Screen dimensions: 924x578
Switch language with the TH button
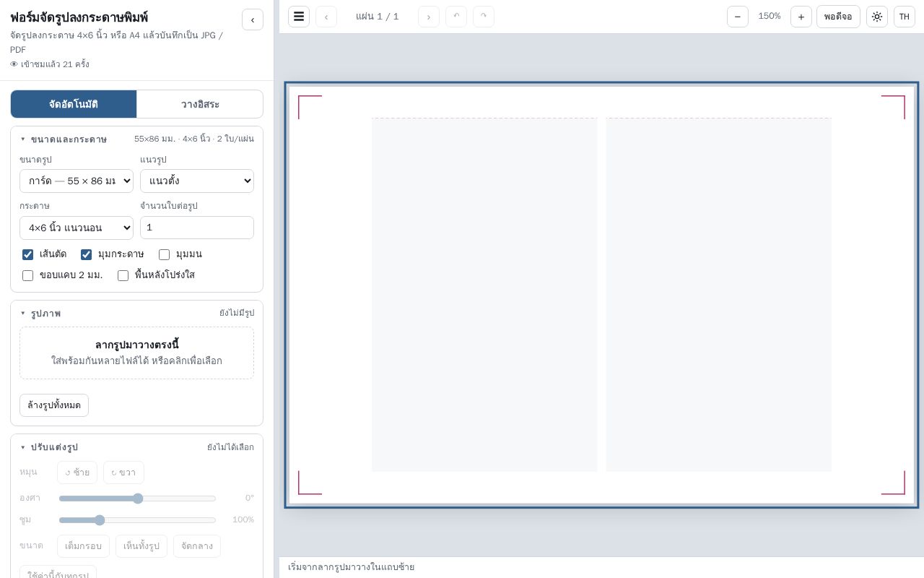tap(905, 17)
